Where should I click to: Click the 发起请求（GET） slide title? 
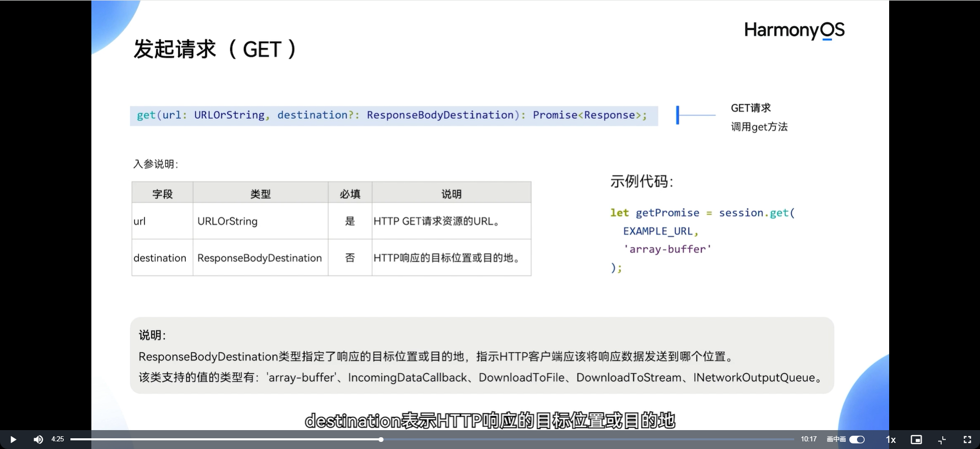215,49
